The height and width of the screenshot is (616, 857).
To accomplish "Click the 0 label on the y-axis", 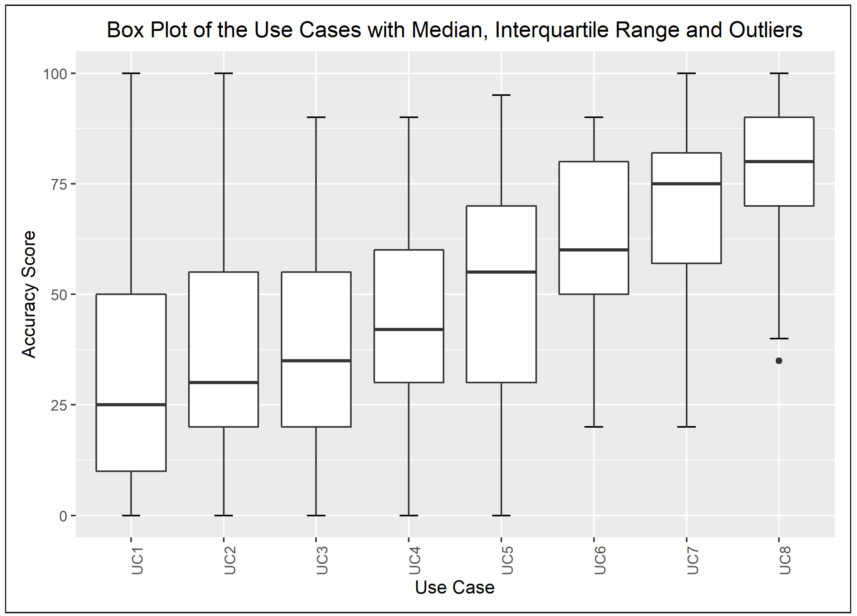I will [x=63, y=516].
